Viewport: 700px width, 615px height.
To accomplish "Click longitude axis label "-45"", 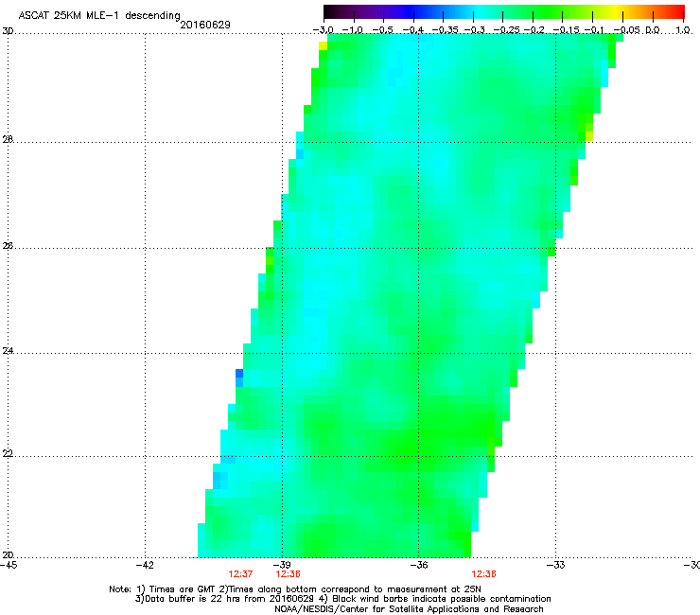I will (9, 565).
